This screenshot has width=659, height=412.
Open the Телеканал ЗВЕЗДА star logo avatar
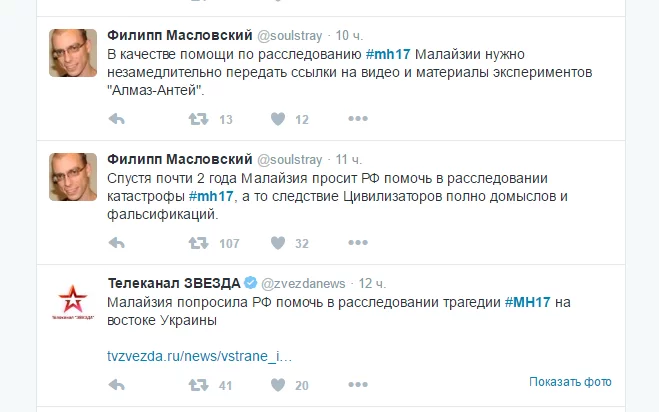coord(74,302)
